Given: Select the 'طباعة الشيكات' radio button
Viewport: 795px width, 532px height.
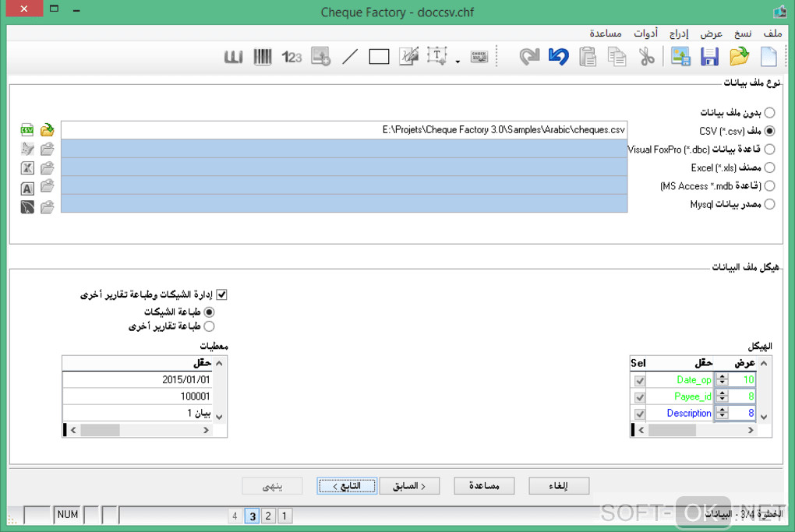Looking at the screenshot, I should (209, 312).
